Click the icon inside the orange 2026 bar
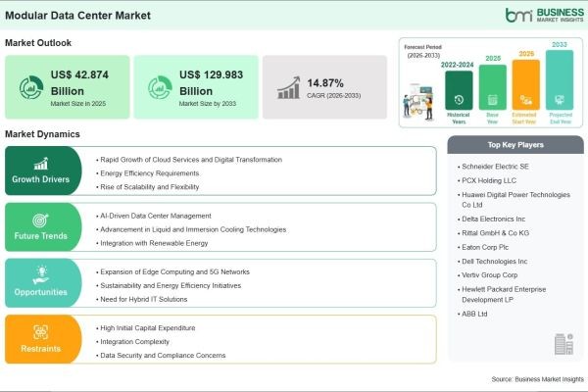The height and width of the screenshot is (392, 588). [525, 100]
